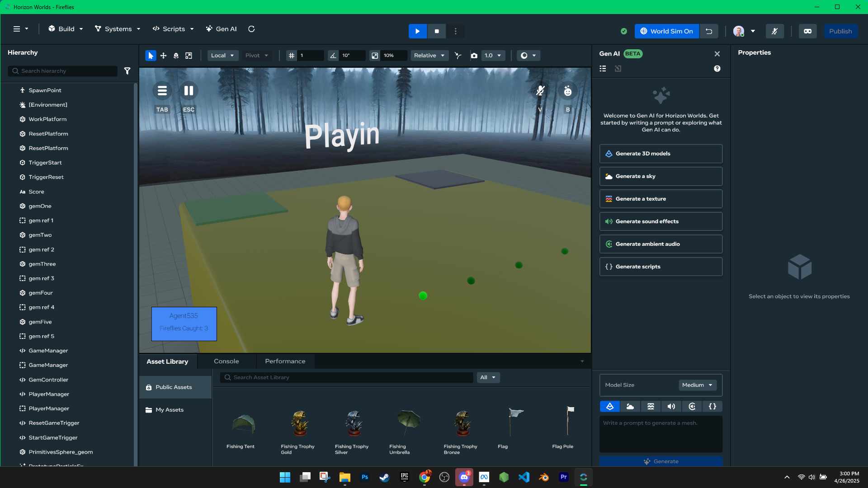Viewport: 868px width, 488px height.
Task: Select the move transform tool icon
Action: point(163,56)
